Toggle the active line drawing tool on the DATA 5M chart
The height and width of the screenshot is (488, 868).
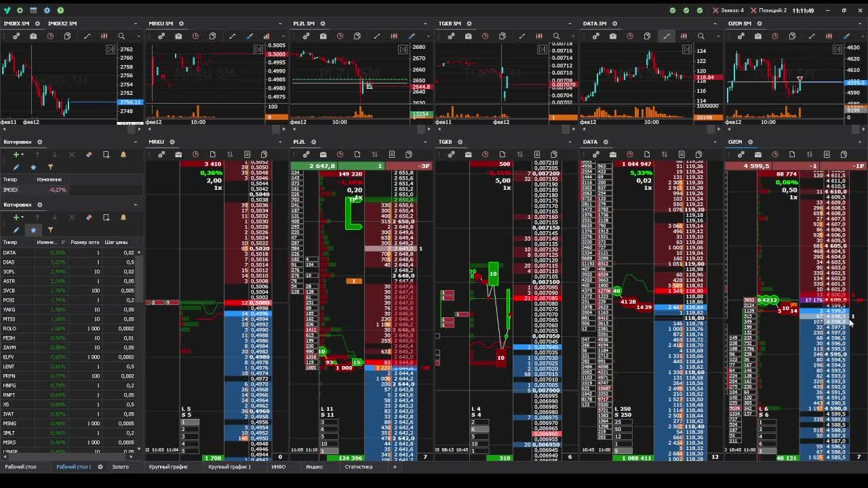667,36
